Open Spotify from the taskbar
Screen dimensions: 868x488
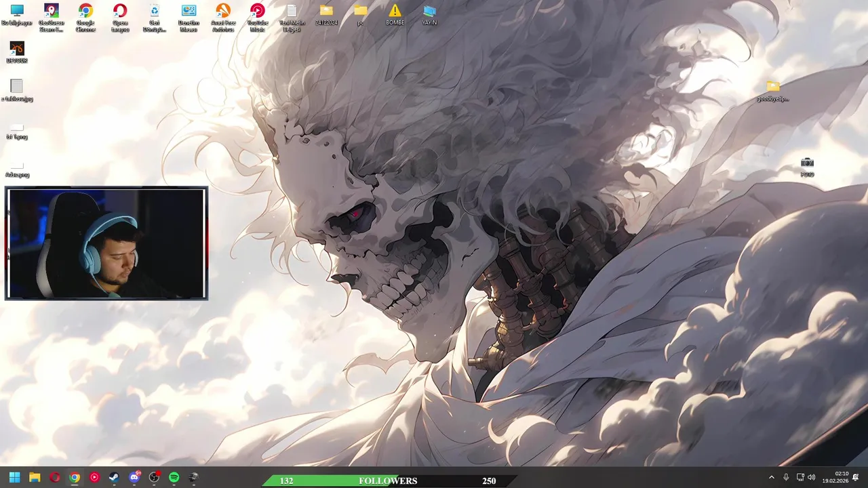coord(174,477)
